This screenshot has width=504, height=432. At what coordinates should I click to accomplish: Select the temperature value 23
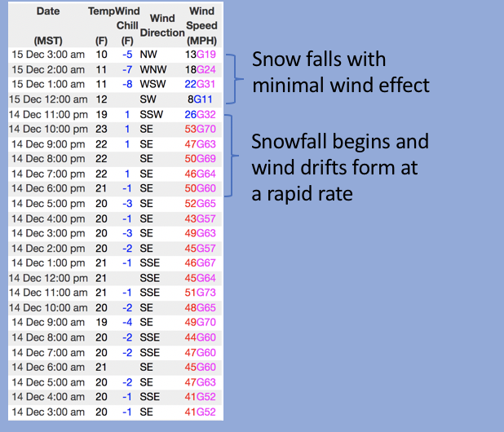click(x=101, y=129)
